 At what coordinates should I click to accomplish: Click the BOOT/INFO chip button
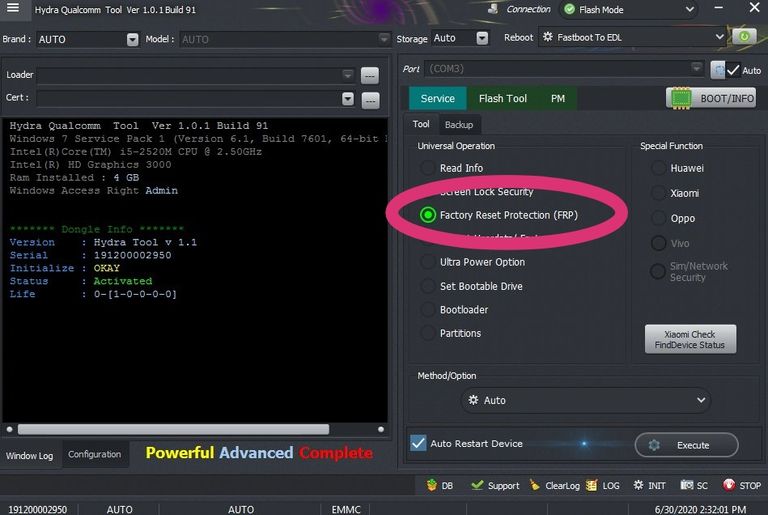711,98
